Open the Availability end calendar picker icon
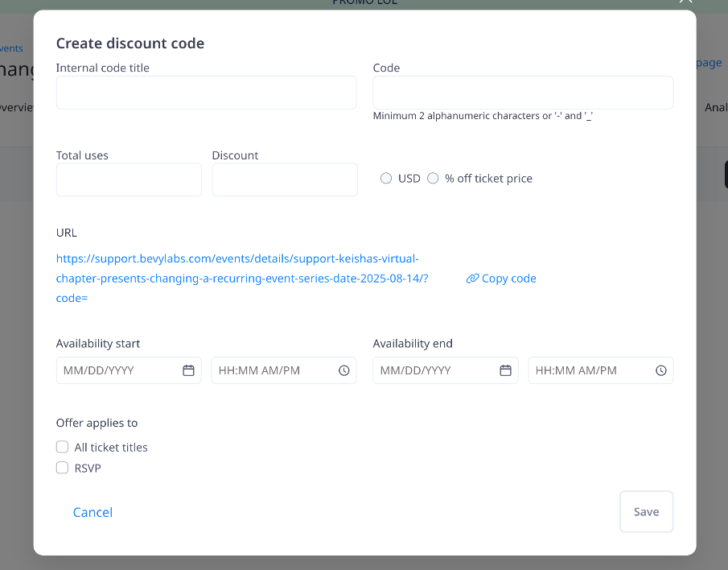The height and width of the screenshot is (570, 728). click(506, 370)
